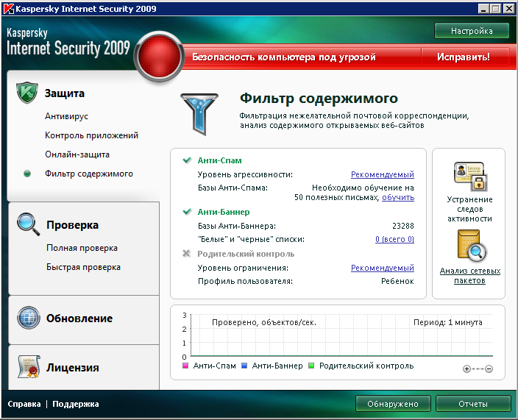Start Полная проверка scan

[82, 248]
